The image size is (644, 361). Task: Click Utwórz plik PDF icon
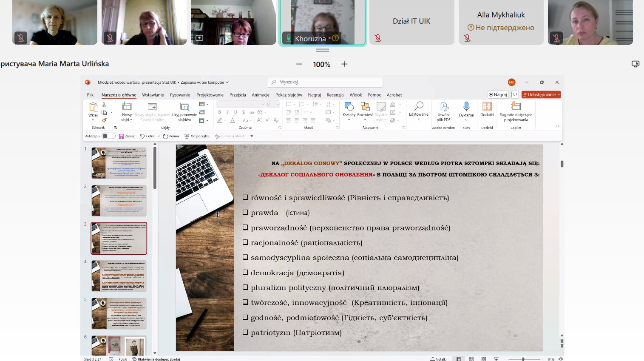443,107
